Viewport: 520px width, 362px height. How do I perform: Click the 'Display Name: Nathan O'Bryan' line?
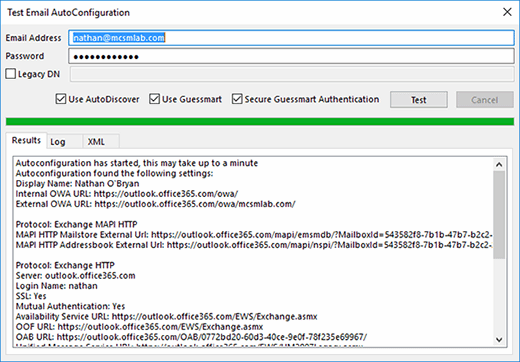point(77,184)
